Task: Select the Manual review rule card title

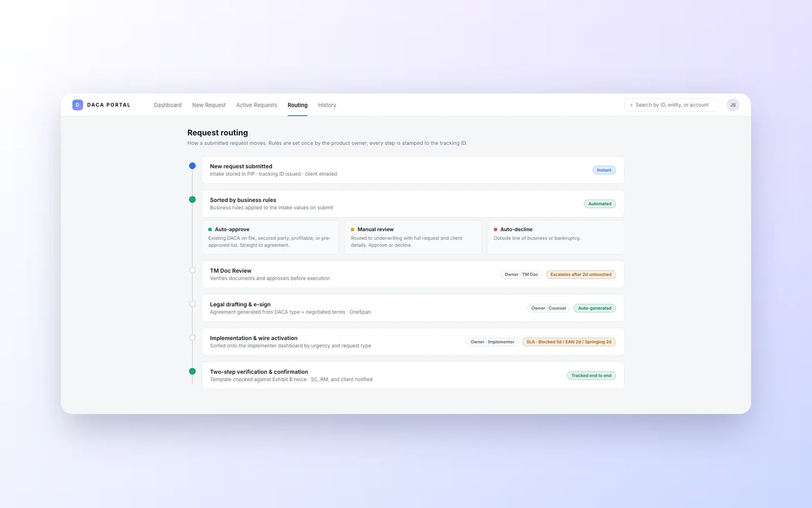Action: click(x=376, y=230)
